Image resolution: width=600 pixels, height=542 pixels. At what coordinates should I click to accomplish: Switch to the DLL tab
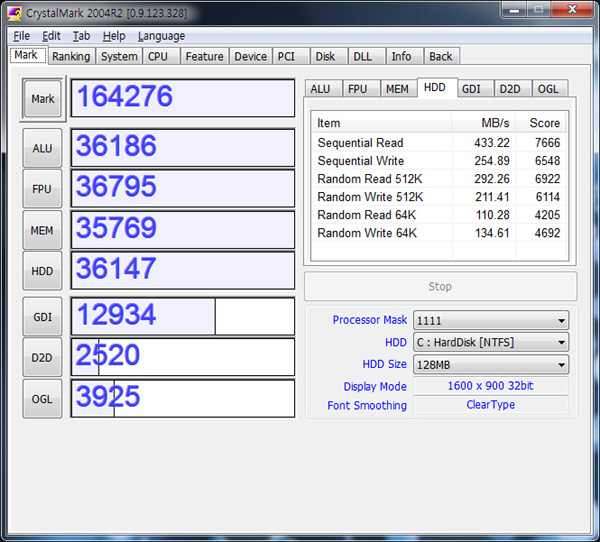367,56
